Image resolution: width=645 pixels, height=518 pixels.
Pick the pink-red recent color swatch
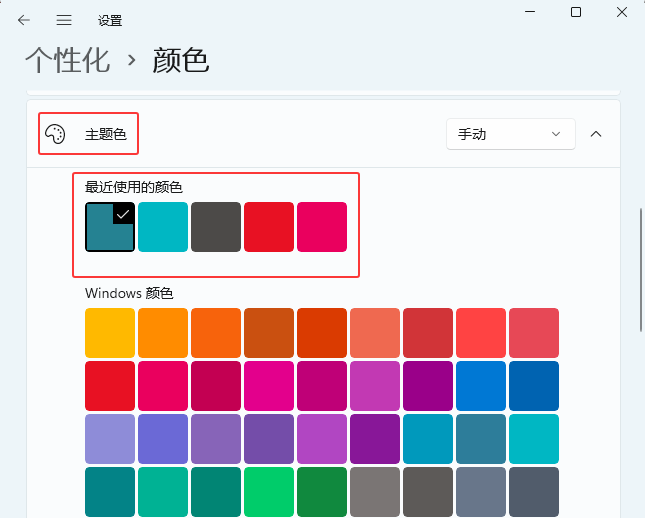(322, 227)
